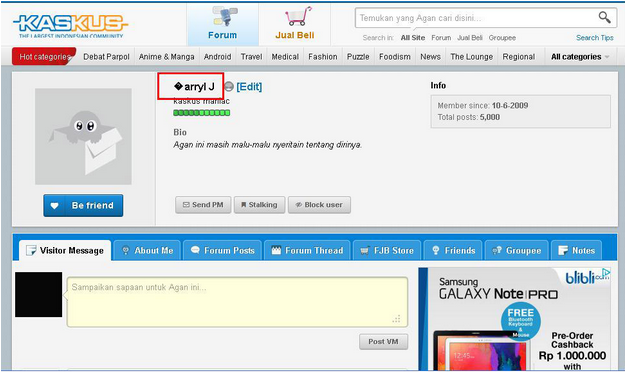This screenshot has height=372, width=627.
Task: Switch to FJB Store tab
Action: tap(387, 251)
